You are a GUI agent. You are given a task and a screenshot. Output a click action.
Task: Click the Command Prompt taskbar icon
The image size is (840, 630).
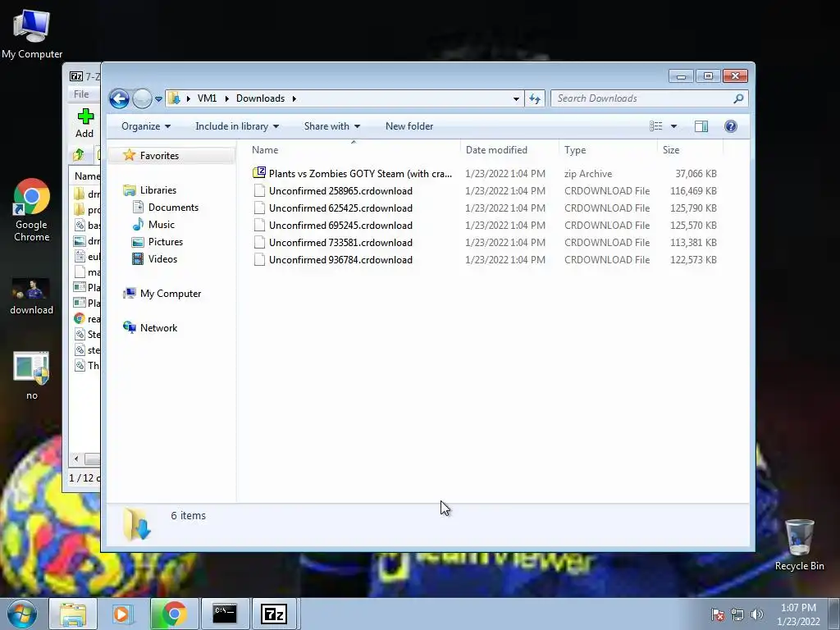[x=225, y=614]
